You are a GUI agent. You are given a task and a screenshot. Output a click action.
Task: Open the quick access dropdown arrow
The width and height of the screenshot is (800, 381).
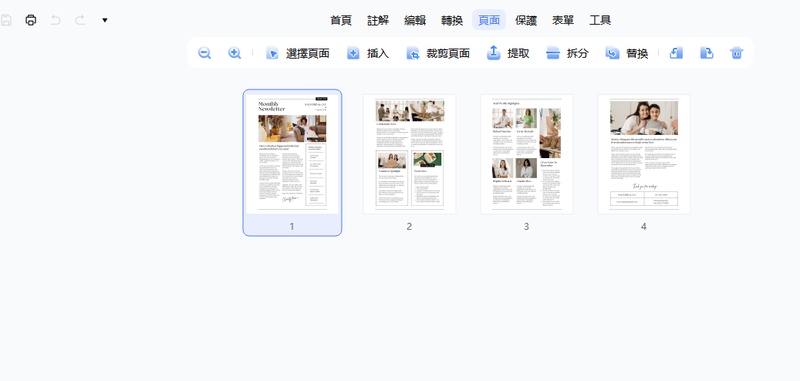point(105,20)
